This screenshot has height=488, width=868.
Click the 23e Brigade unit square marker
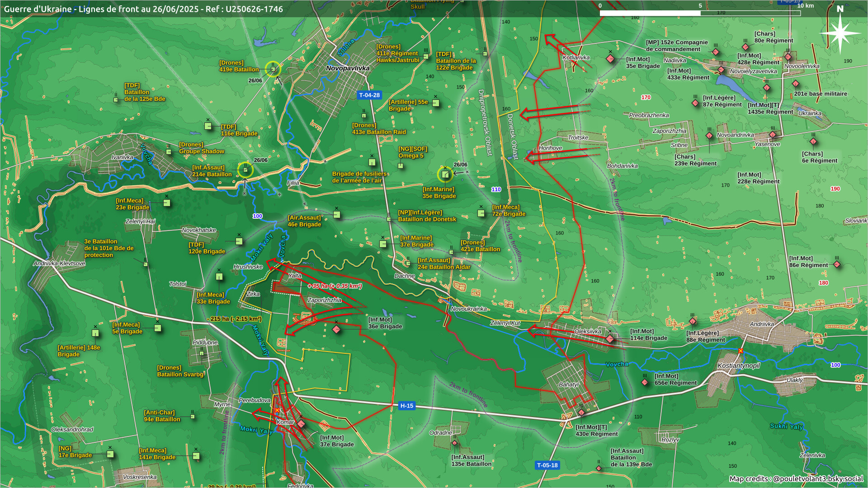tap(166, 203)
